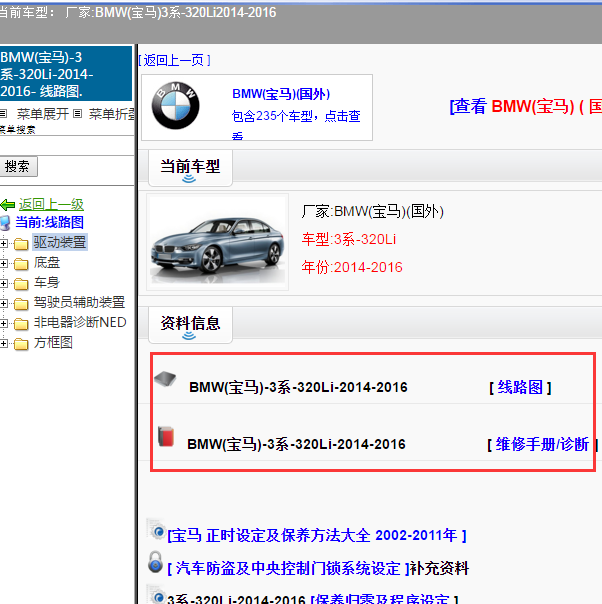
Task: Click the menu search input field
Action: (x=67, y=146)
